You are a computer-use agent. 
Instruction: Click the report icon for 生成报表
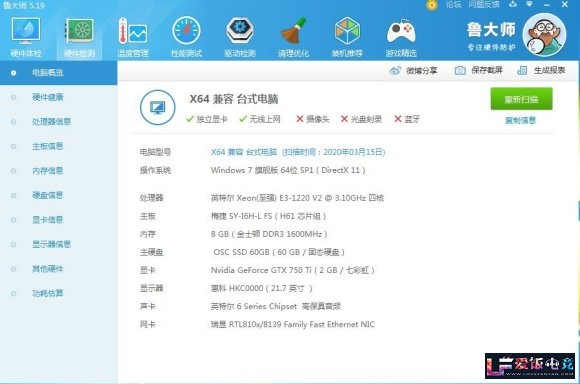(x=522, y=70)
